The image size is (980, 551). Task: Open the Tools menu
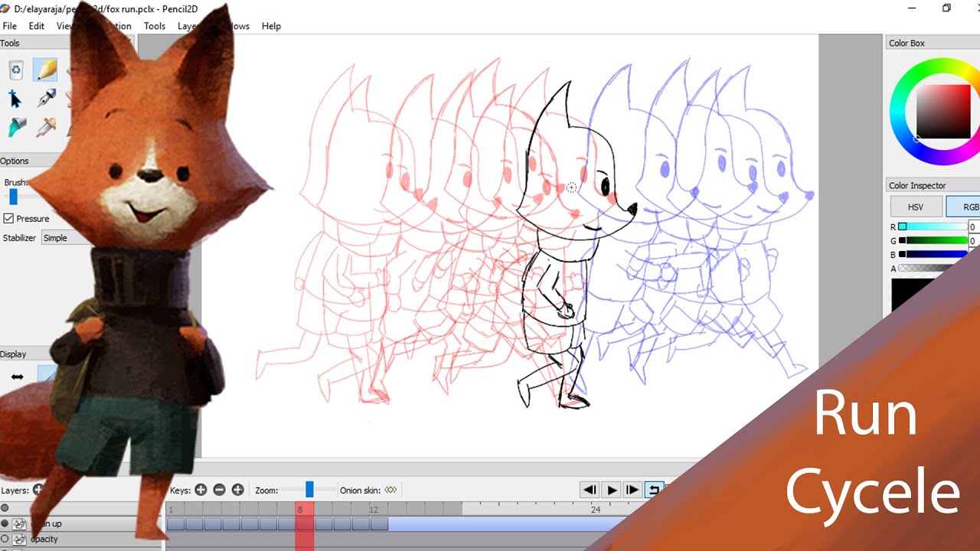point(155,26)
